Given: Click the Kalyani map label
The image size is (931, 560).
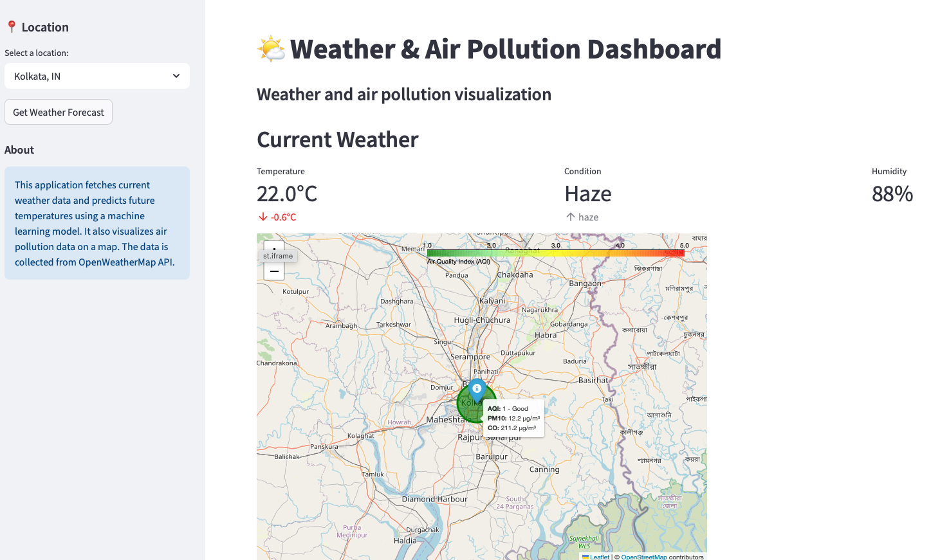Looking at the screenshot, I should click(x=492, y=301).
